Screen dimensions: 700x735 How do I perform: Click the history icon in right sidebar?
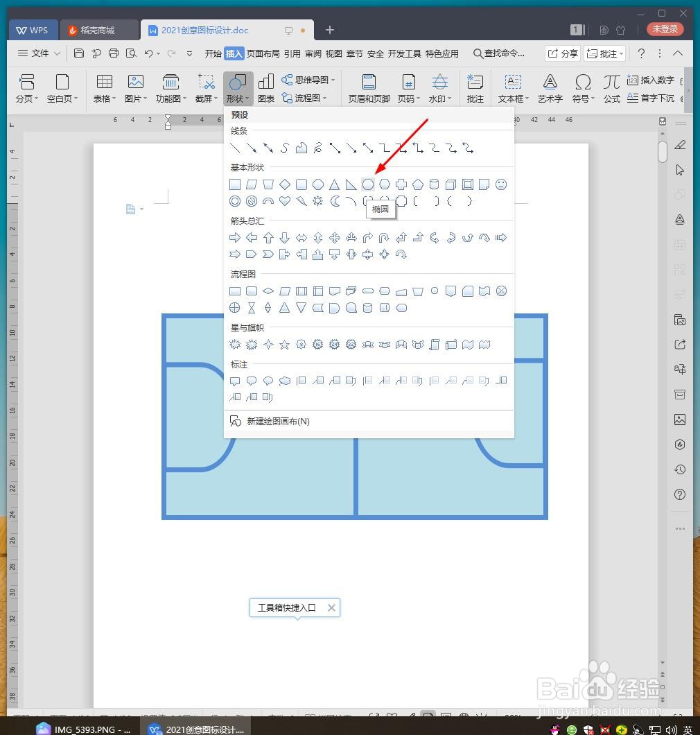(x=680, y=469)
